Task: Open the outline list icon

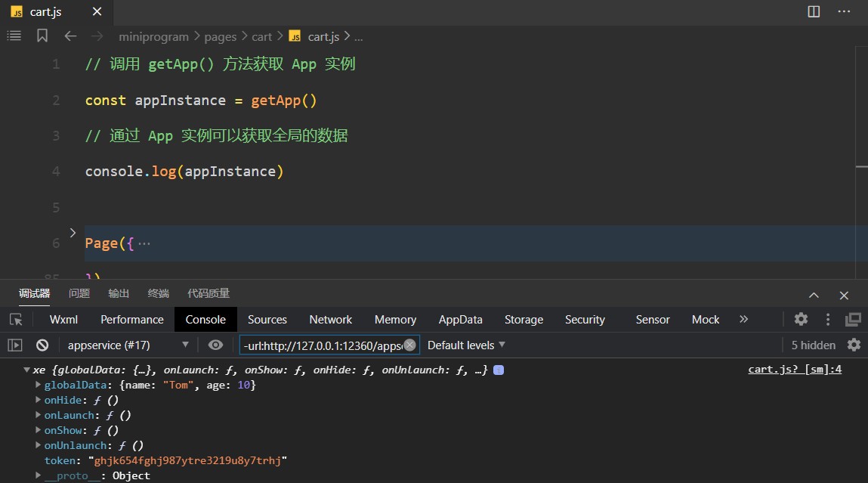Action: 14,36
